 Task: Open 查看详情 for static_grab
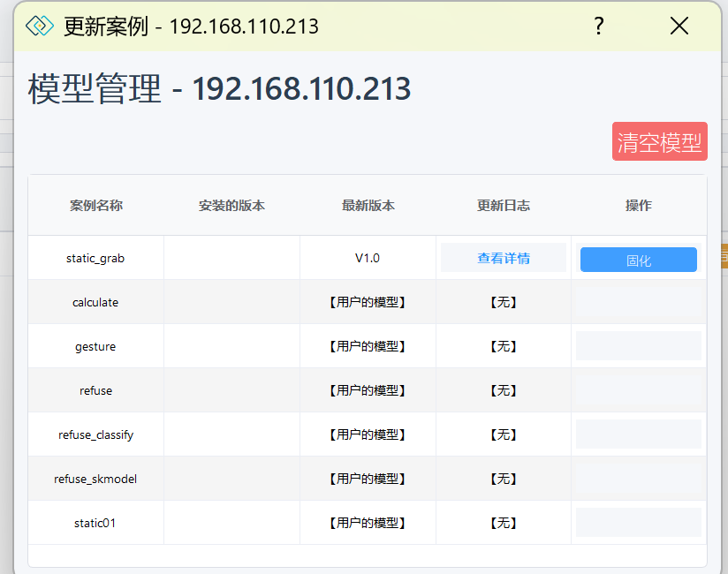pos(504,258)
